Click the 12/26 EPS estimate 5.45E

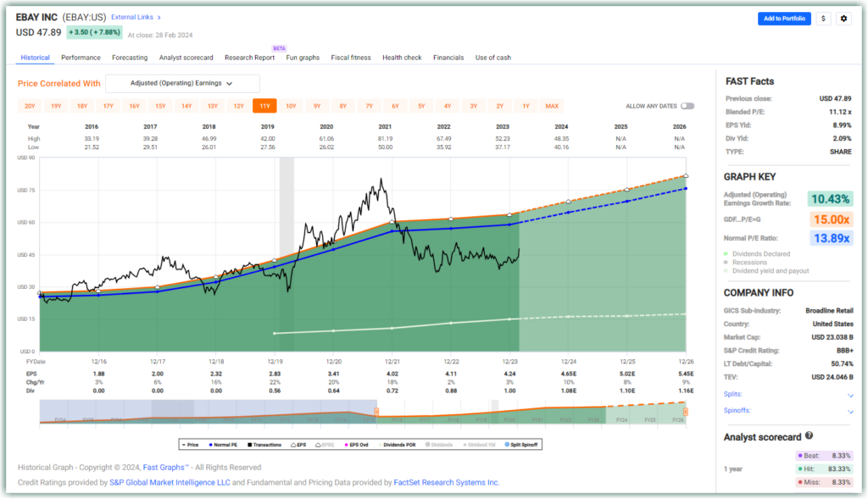tap(686, 374)
